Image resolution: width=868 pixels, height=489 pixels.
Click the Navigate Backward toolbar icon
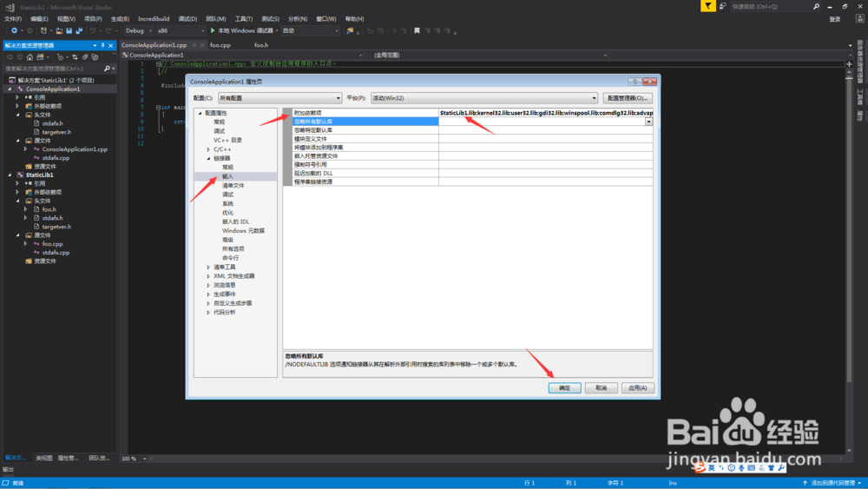(x=13, y=31)
